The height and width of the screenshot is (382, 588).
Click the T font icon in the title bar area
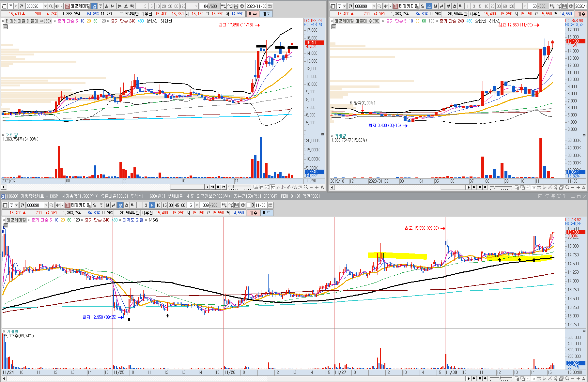559,196
